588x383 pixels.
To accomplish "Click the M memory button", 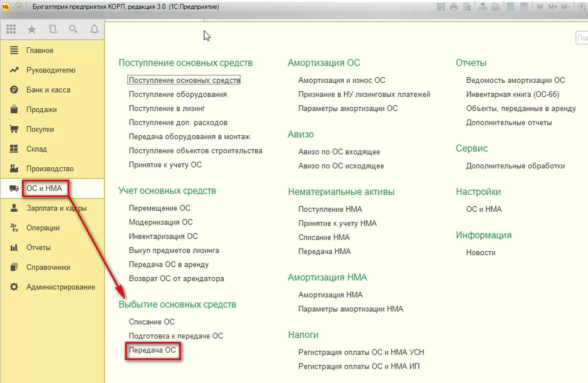I will (540, 7).
